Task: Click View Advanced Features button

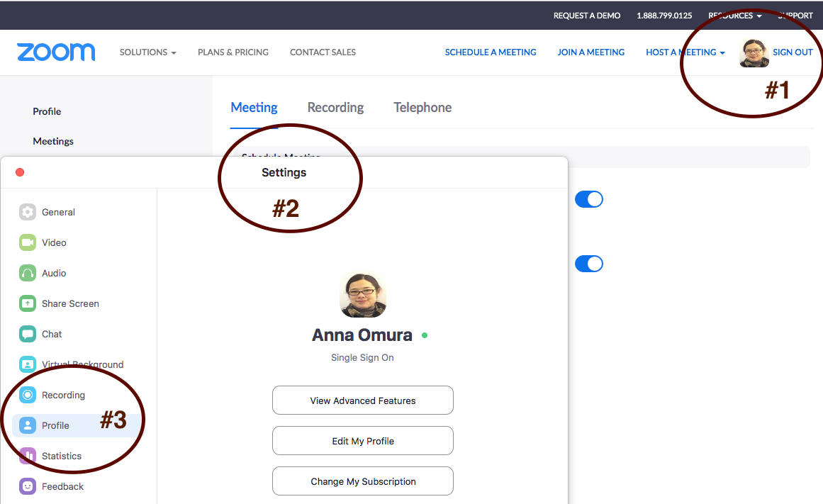Action: [363, 401]
